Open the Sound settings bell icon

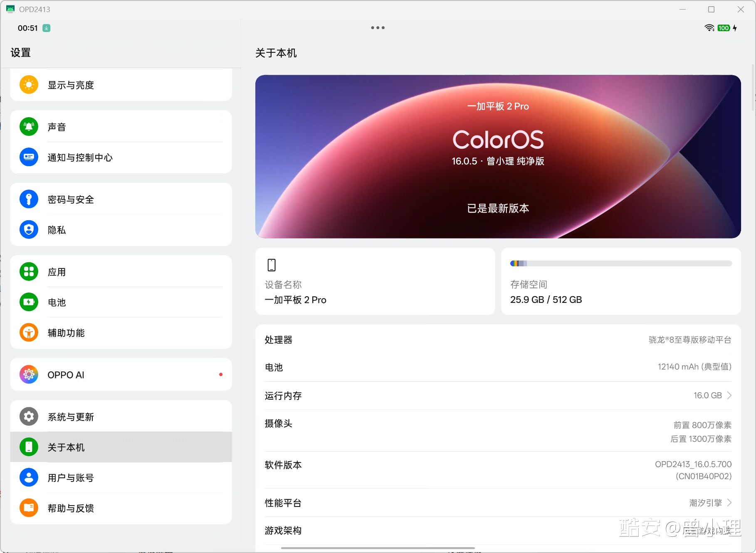click(x=29, y=127)
